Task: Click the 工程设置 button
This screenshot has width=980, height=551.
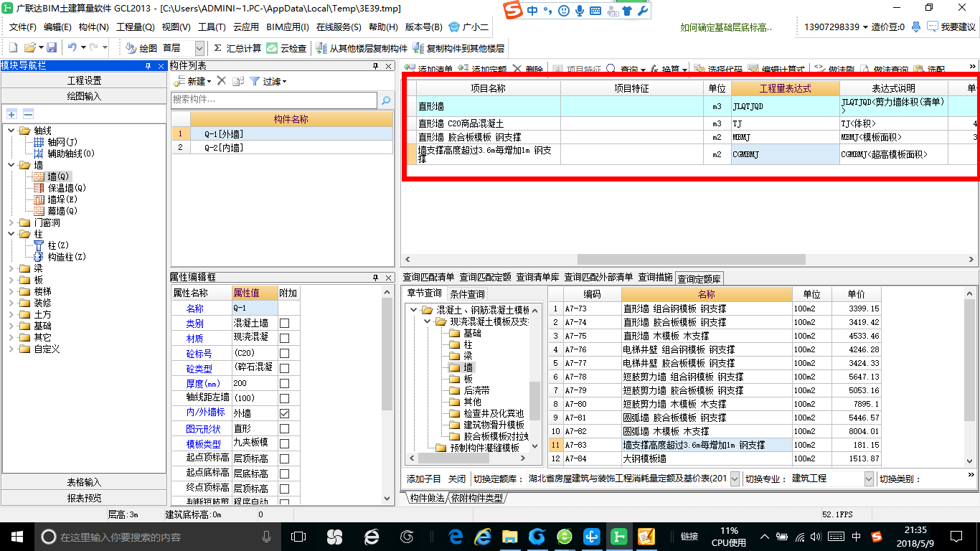Action: 84,80
